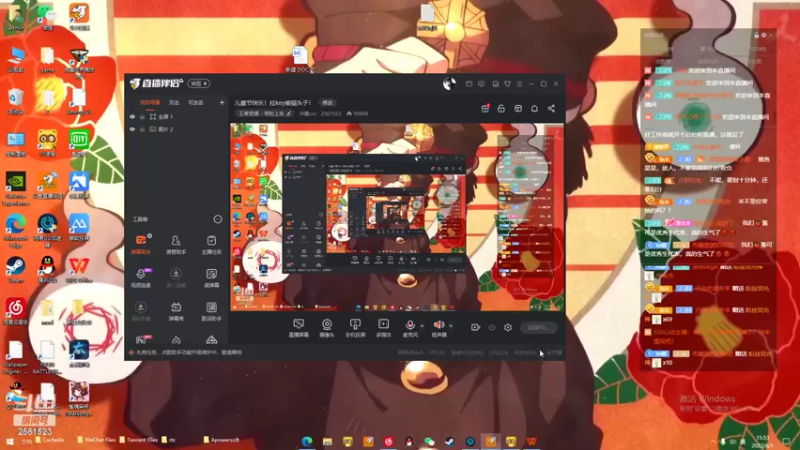Expand the speaker dropdown arrow
Screen dimensions: 800x450
tap(451, 326)
